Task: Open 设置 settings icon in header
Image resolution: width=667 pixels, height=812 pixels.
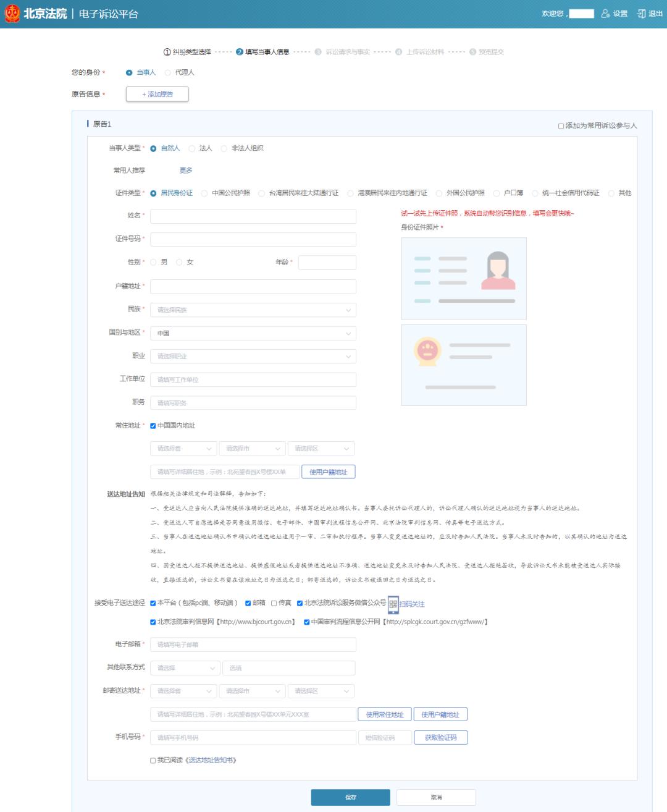Action: tap(605, 14)
